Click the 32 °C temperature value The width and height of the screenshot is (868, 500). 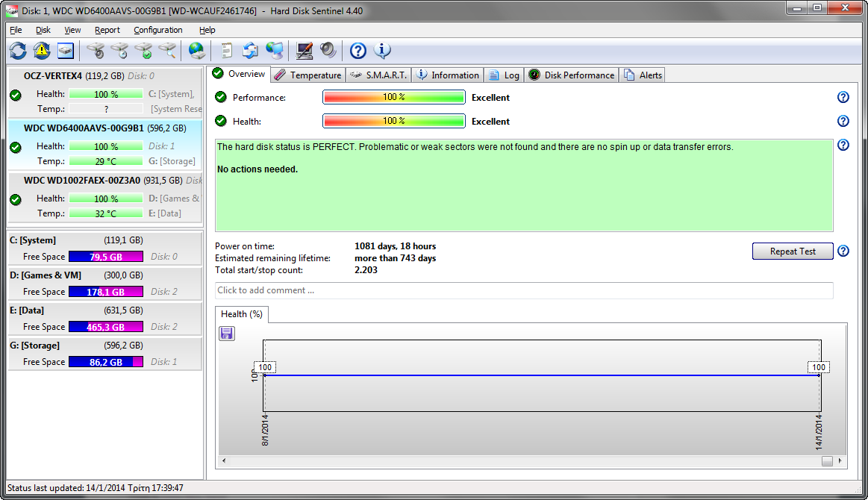pos(106,213)
